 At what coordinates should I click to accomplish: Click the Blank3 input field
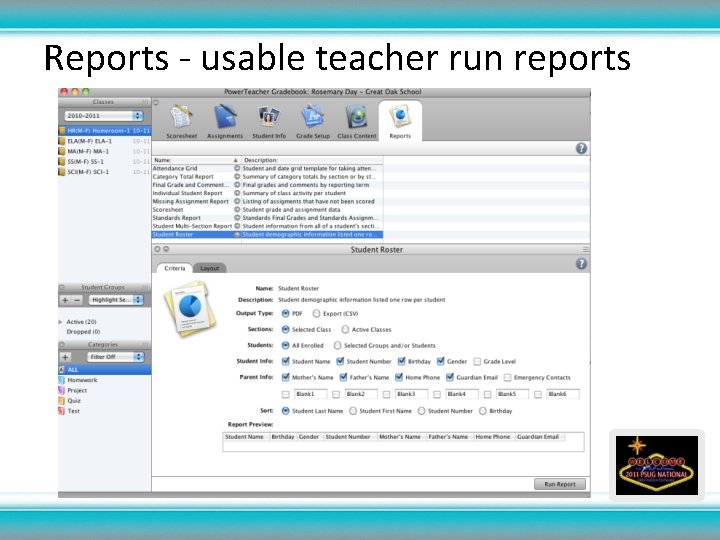pos(411,394)
